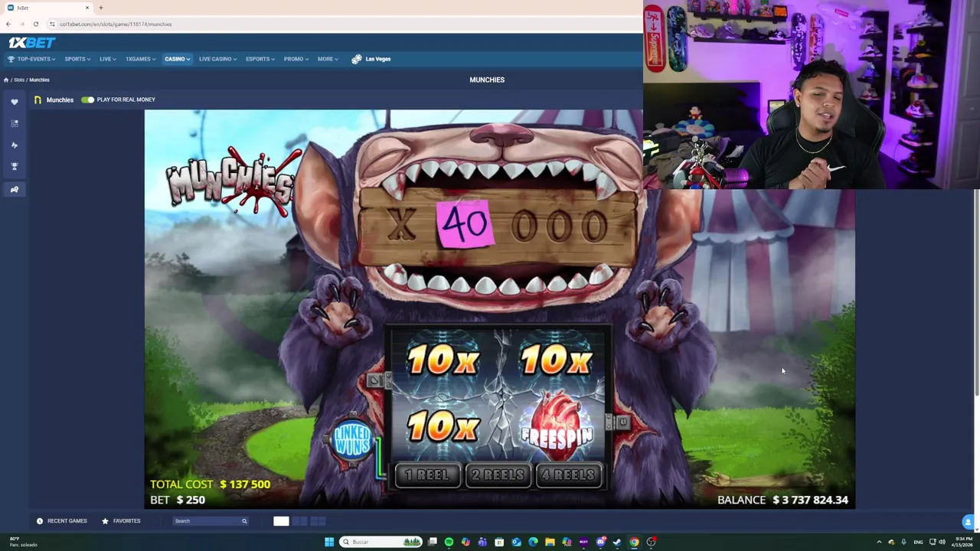Screen dimensions: 980x551
Task: Open RECENT GAMES list
Action: click(67, 521)
